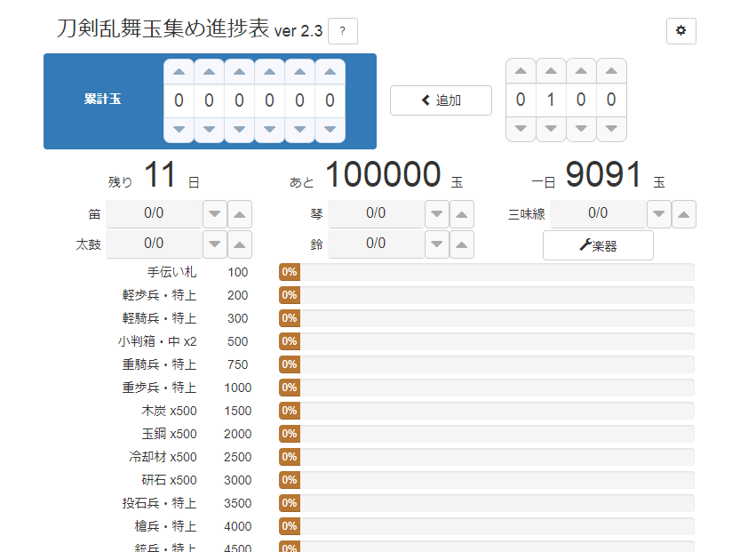Screen dimensions: 756x552
Task: Click the 手伝い札 100 progress bar
Action: click(x=487, y=272)
